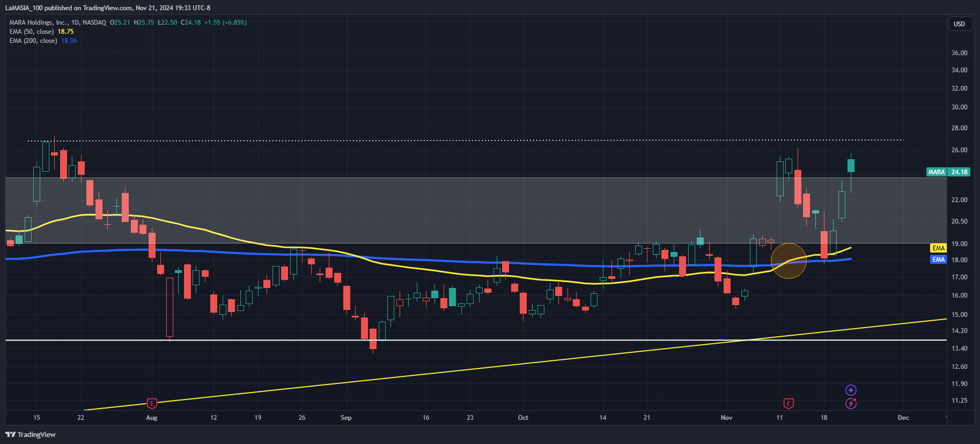Click the 11.25 price axis label

pyautogui.click(x=959, y=401)
